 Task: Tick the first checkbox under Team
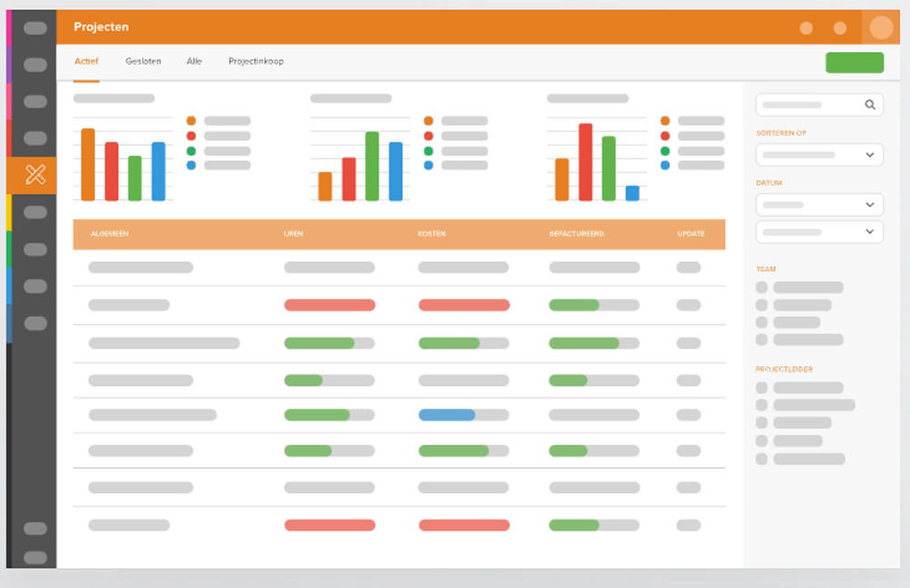click(762, 288)
